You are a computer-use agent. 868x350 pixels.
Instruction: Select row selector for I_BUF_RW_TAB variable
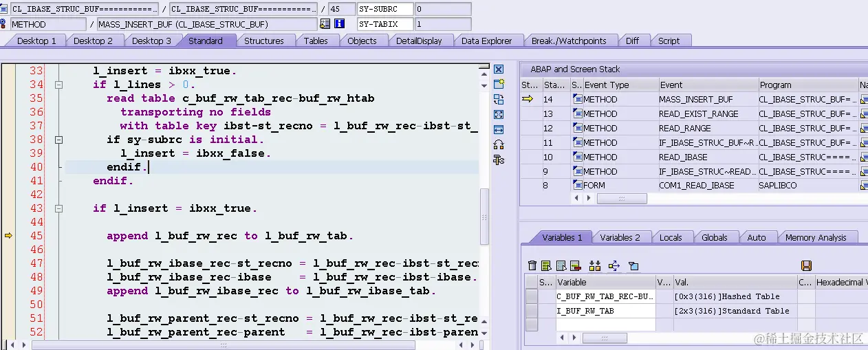[531, 311]
